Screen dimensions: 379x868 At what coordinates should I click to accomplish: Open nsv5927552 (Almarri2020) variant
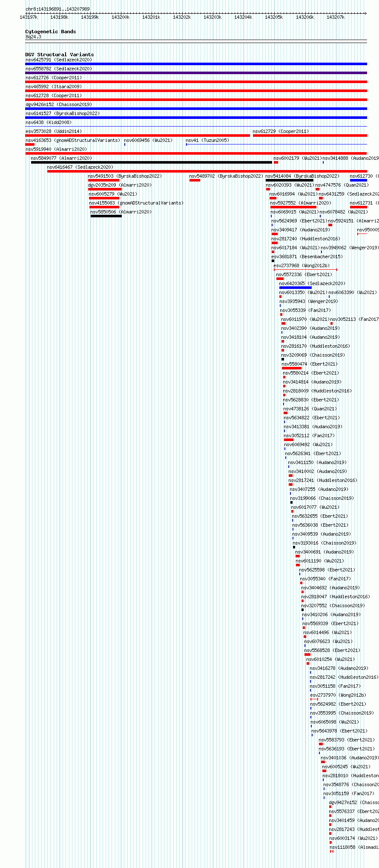point(301,203)
